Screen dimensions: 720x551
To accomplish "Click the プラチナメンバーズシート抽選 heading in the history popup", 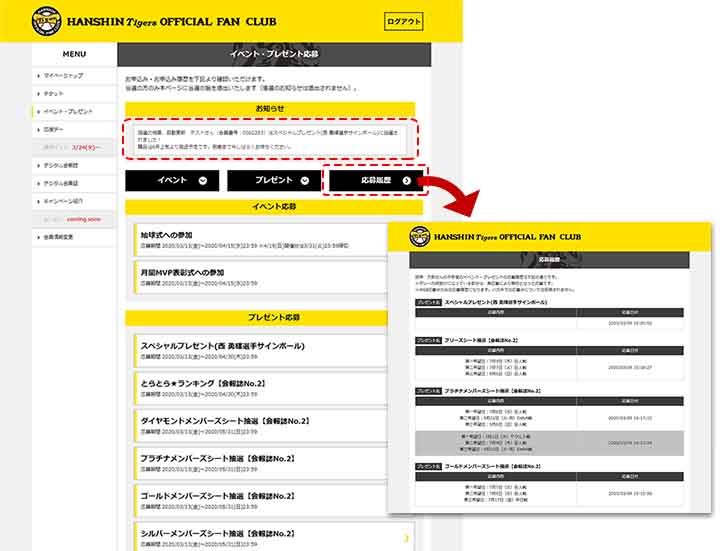I will [493, 391].
